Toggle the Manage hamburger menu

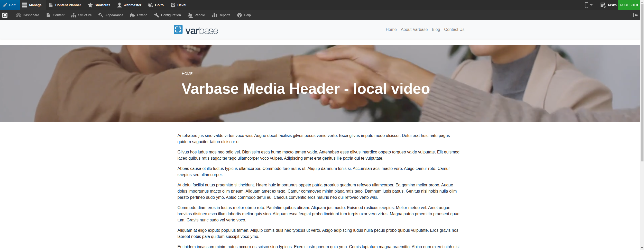point(32,5)
